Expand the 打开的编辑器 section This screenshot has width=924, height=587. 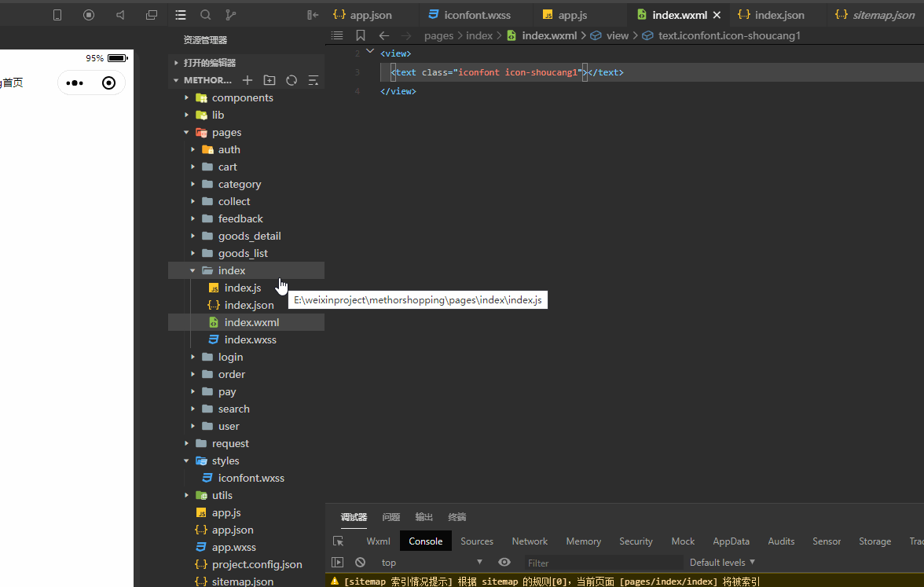pyautogui.click(x=209, y=63)
